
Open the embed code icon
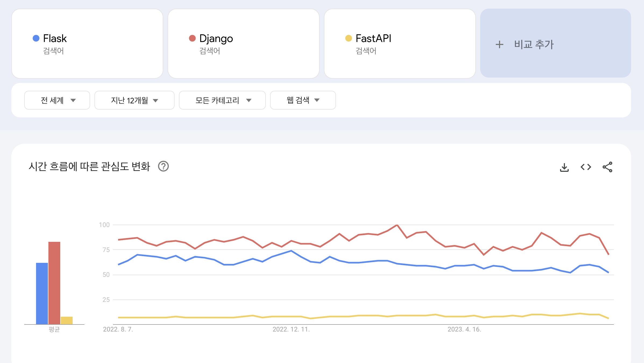[x=586, y=167]
